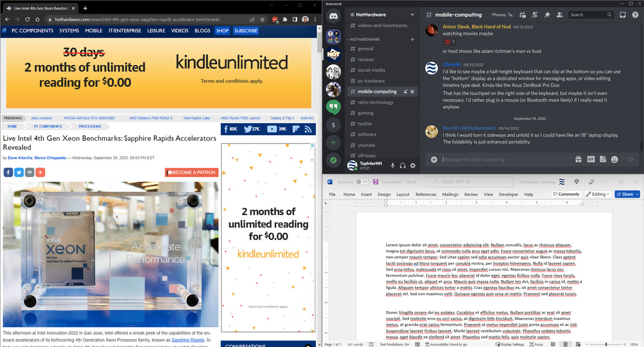Expand HotHardware server dropdown menu
The height and width of the screenshot is (347, 644).
point(412,15)
